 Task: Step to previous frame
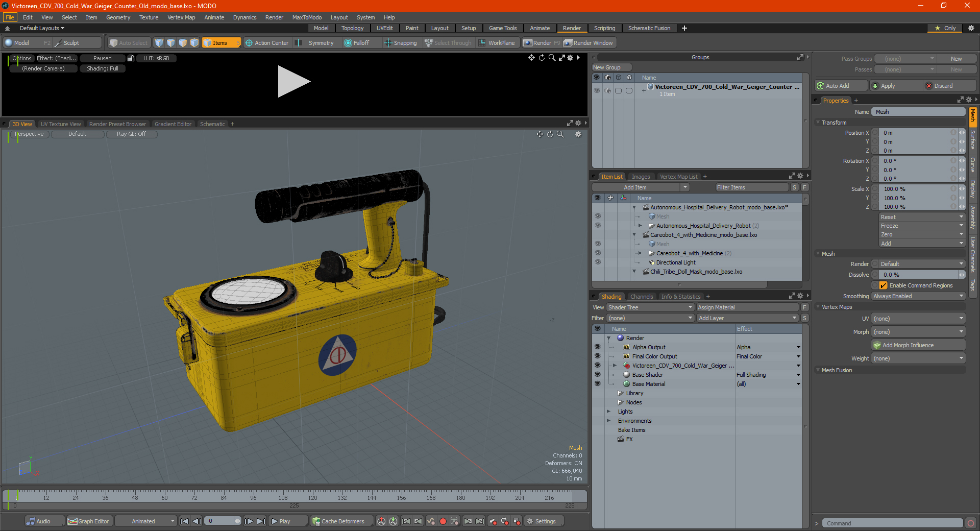pyautogui.click(x=197, y=521)
